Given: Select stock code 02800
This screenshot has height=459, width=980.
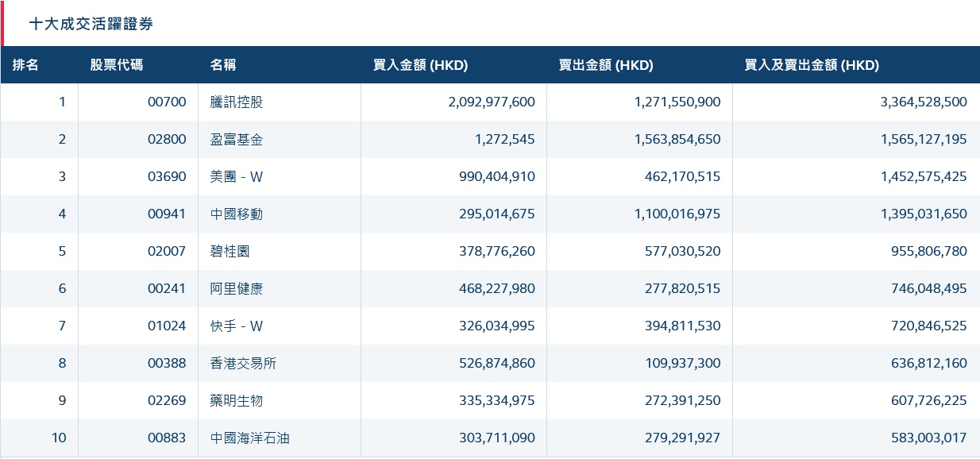Looking at the screenshot, I should [x=167, y=139].
